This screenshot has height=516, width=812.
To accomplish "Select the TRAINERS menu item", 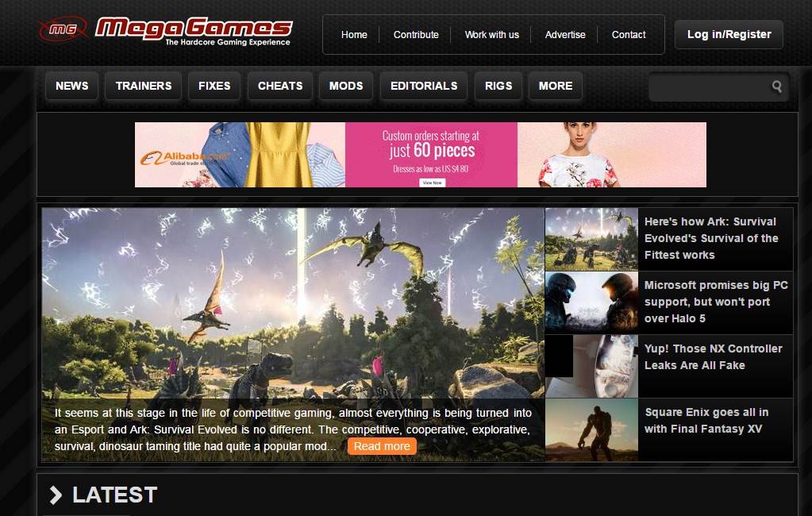I will 144,86.
